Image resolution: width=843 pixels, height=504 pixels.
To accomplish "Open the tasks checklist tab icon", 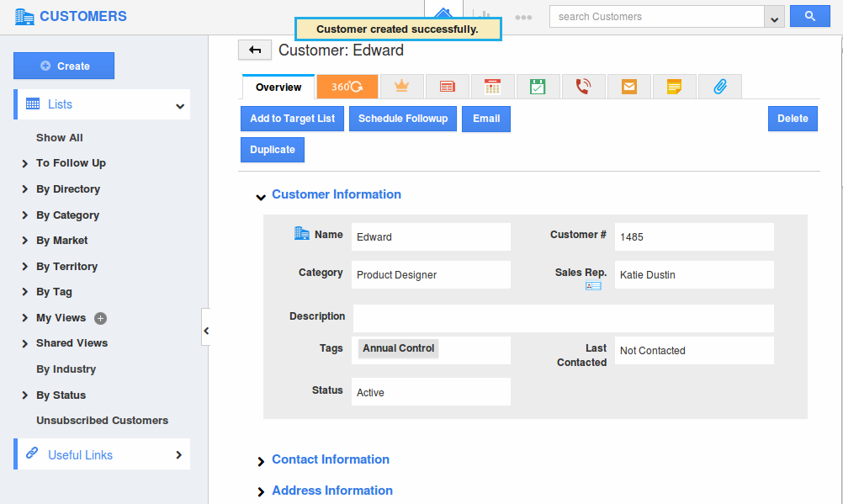I will point(538,87).
